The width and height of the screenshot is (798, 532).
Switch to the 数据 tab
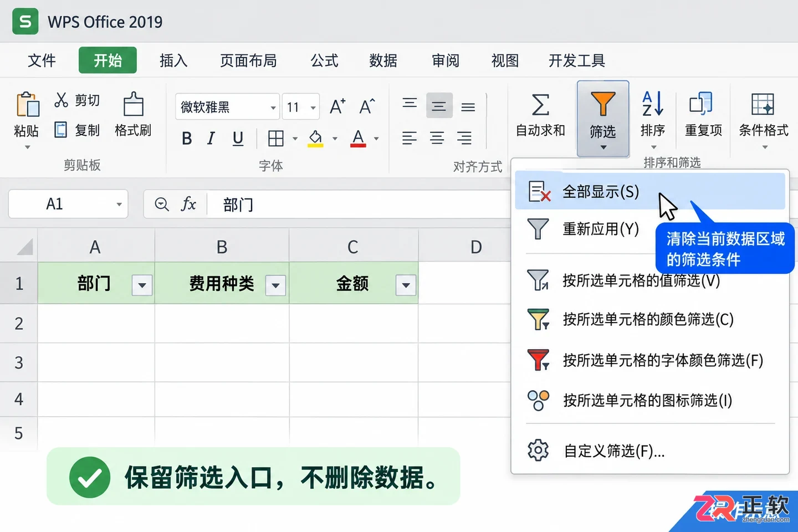(383, 60)
